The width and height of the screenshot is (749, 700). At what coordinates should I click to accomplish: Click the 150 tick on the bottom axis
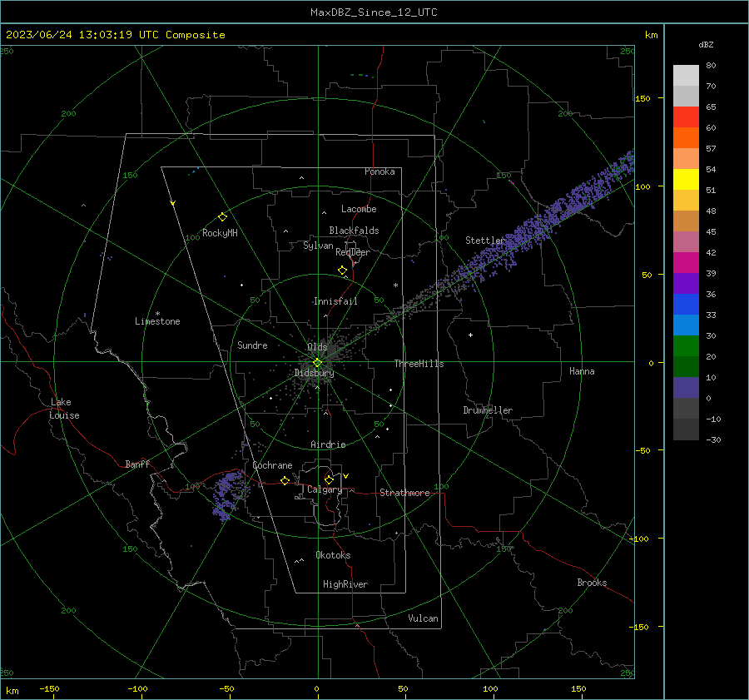(578, 688)
